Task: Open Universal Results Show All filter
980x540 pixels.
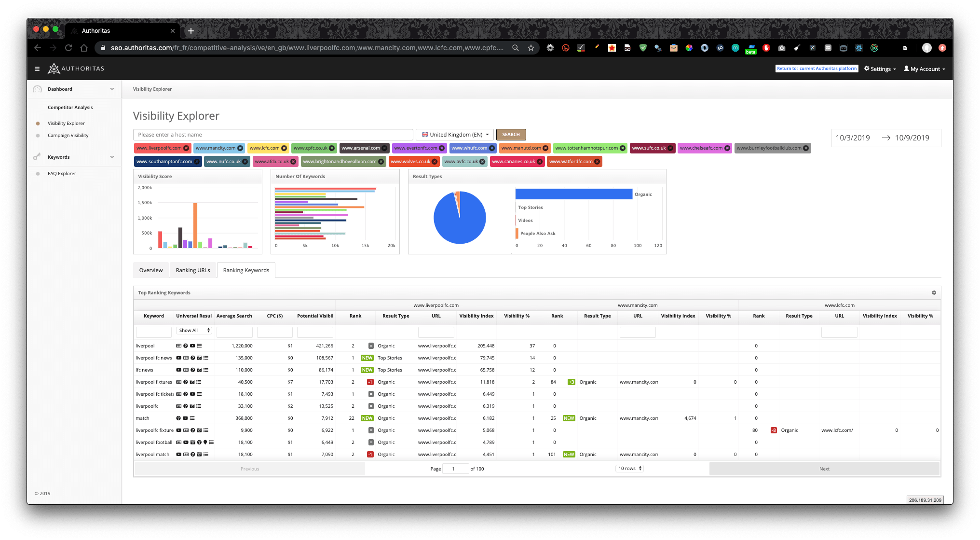Action: [194, 331]
